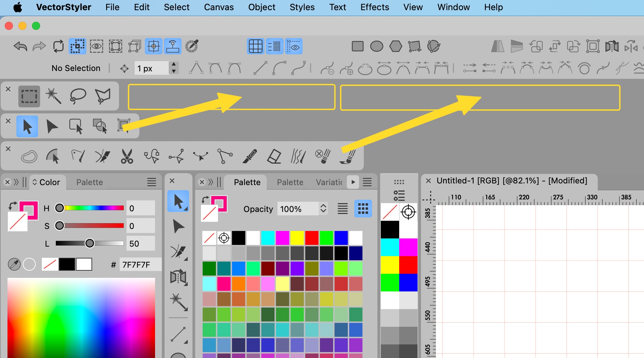Select the Rectangle shape tool
This screenshot has width=644, height=358.
[x=357, y=46]
